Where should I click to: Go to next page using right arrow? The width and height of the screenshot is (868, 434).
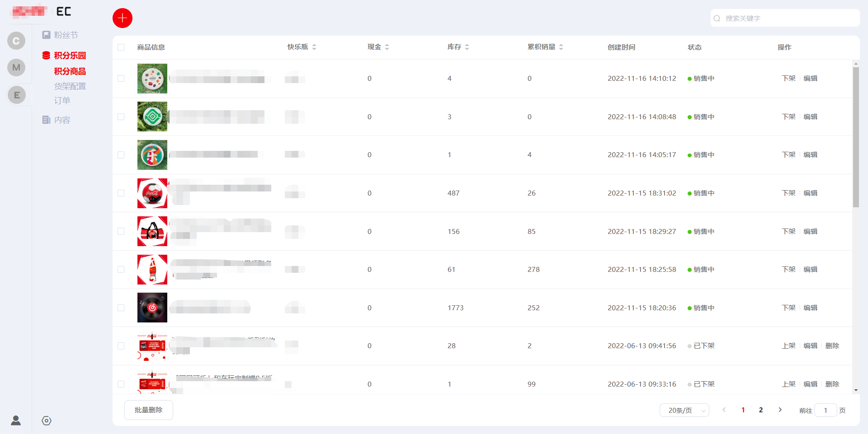coord(780,410)
